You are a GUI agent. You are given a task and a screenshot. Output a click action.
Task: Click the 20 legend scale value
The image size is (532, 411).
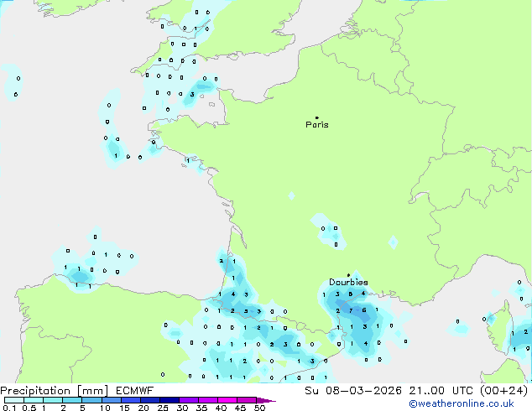click(143, 408)
